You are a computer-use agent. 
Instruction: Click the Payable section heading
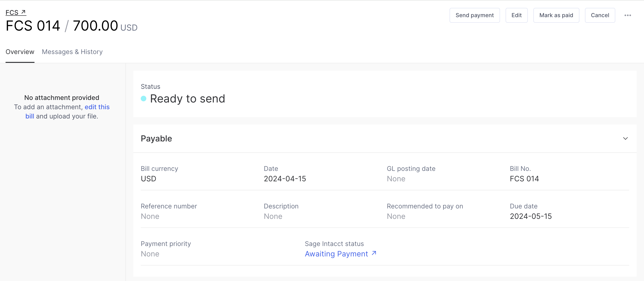[156, 138]
